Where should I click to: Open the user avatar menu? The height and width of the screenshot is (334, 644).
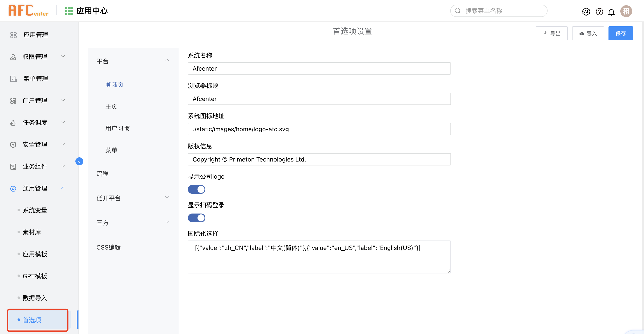pos(626,11)
